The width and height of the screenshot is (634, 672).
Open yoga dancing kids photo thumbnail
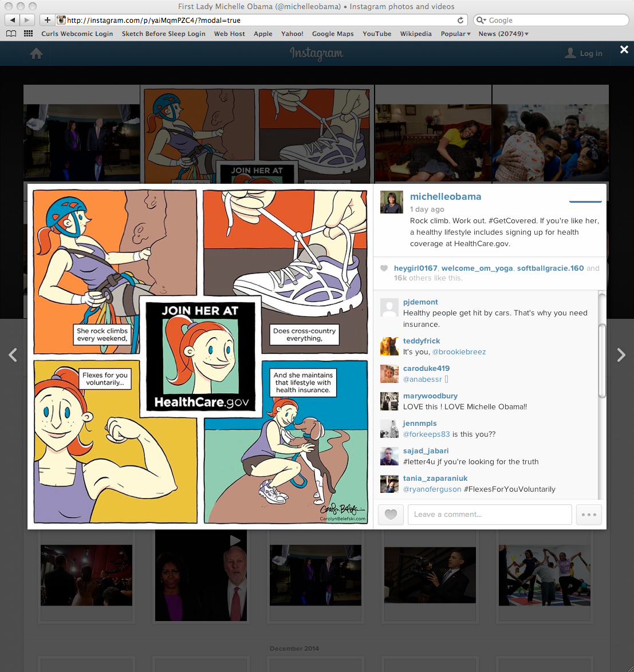pos(545,576)
